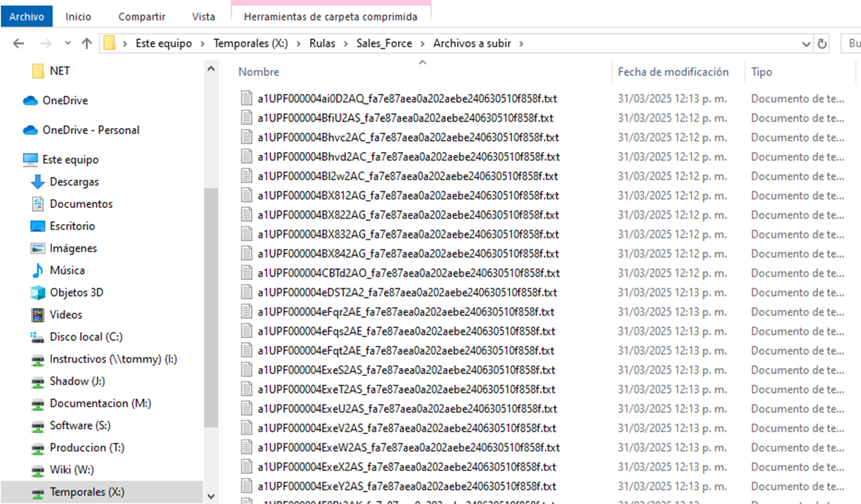Sort files by the Nombre column
The image size is (861, 504).
coord(259,71)
